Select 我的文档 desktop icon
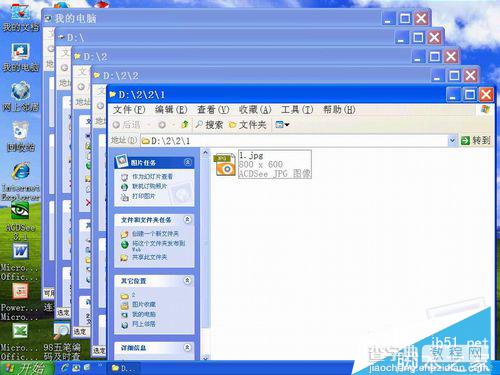Viewport: 500px width, 375px height. (21, 18)
